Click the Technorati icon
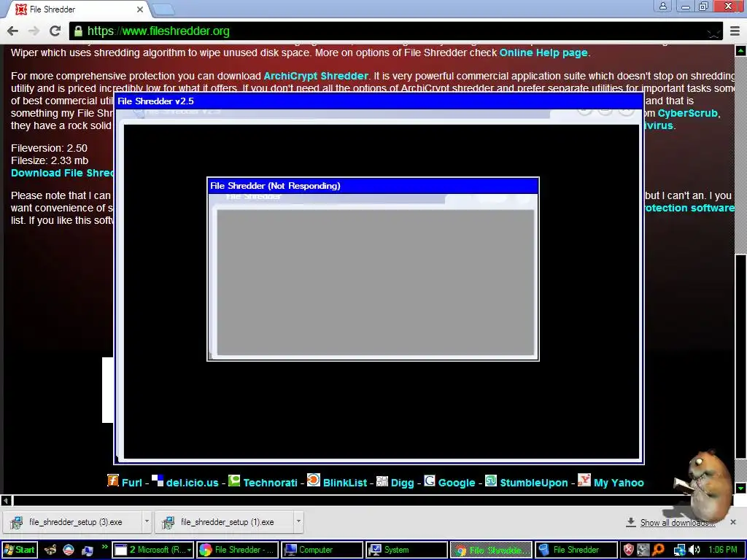The height and width of the screenshot is (560, 747). pyautogui.click(x=234, y=481)
